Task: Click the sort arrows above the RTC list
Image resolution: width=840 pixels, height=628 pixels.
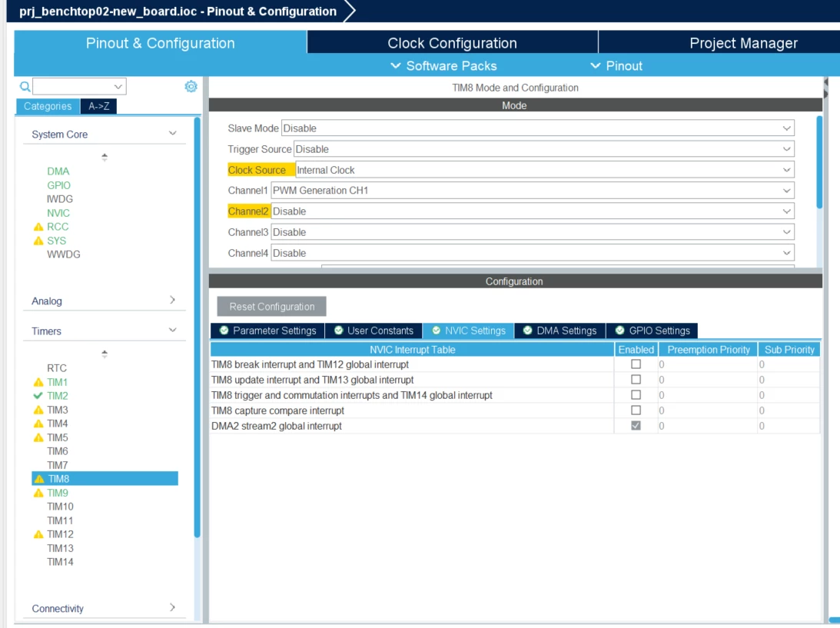Action: [x=105, y=354]
